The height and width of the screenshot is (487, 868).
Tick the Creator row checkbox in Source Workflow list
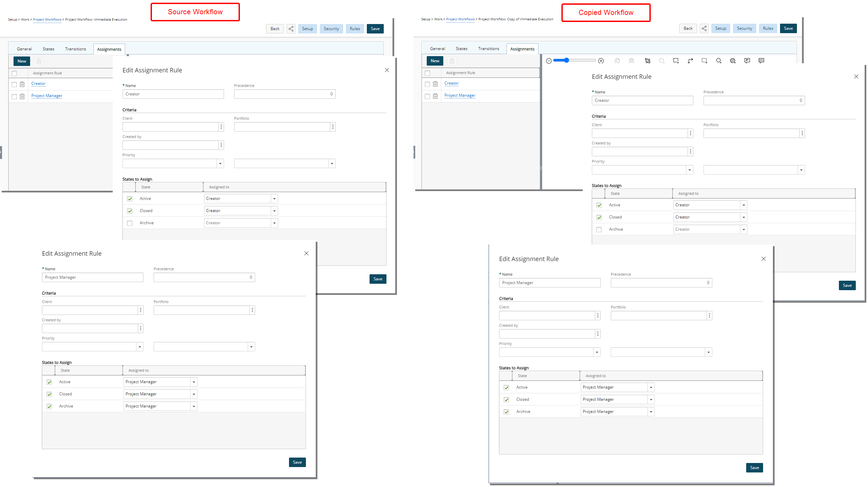click(x=14, y=84)
